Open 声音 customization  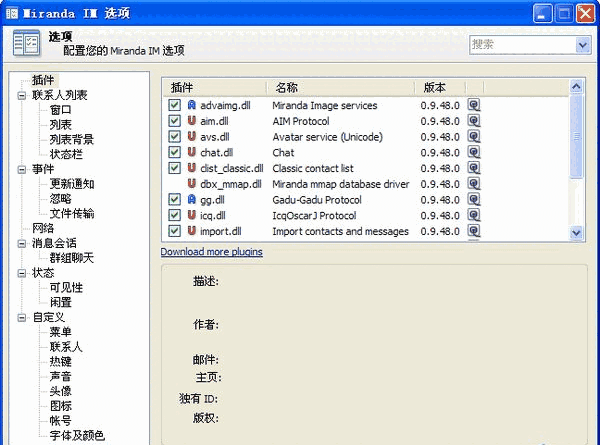60,377
